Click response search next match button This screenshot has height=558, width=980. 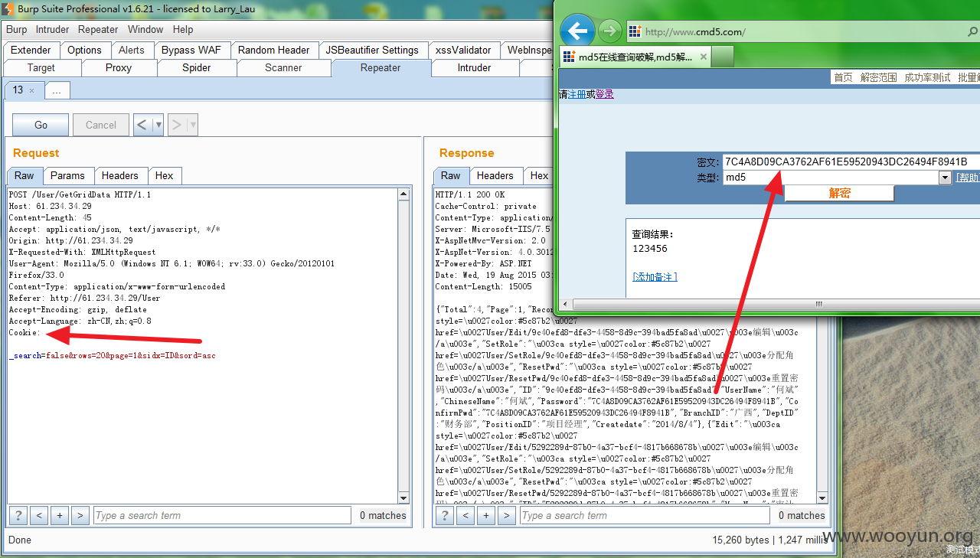click(x=506, y=515)
